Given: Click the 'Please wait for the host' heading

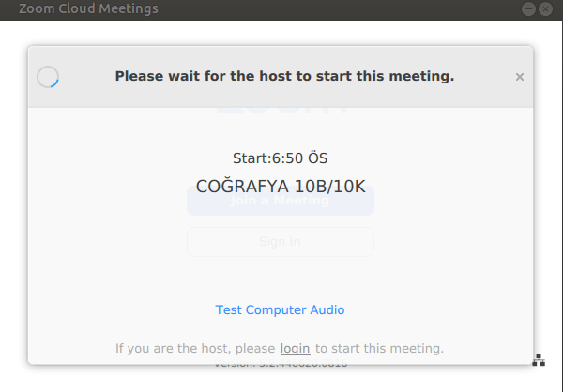Looking at the screenshot, I should (284, 76).
